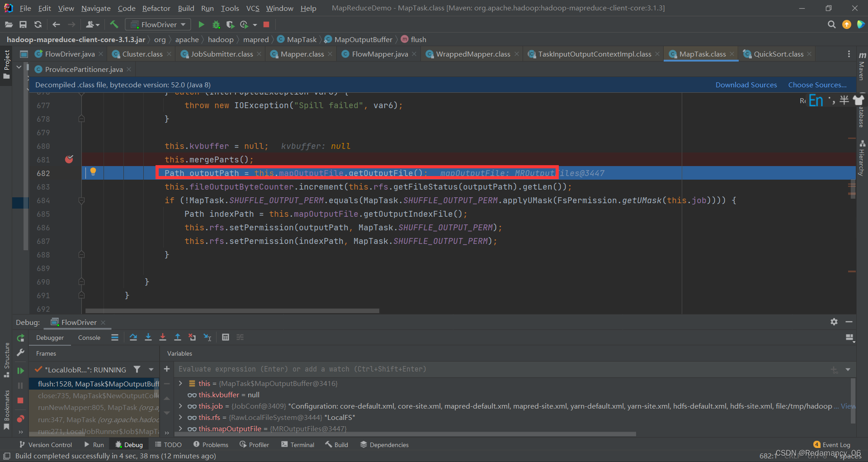Click the Step Out icon
This screenshot has height=462, width=868.
[178, 337]
